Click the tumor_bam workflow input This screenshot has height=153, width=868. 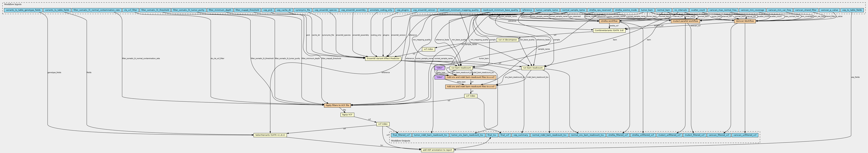pyautogui.click(x=647, y=10)
